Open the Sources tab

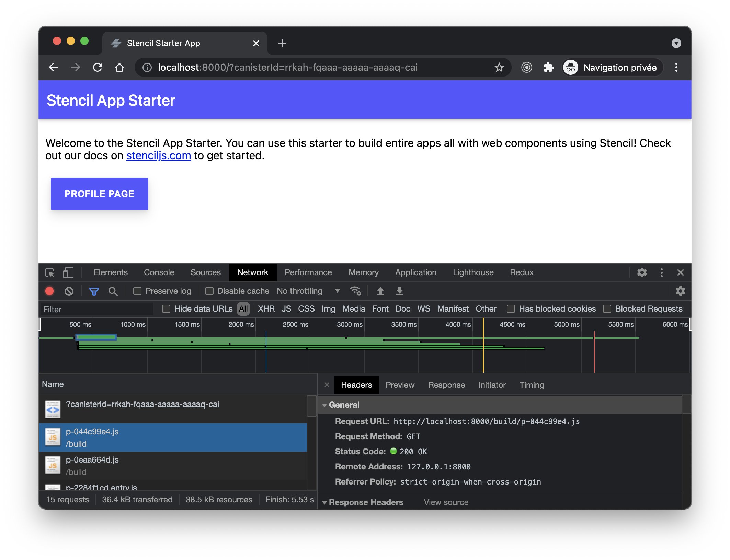(x=206, y=272)
